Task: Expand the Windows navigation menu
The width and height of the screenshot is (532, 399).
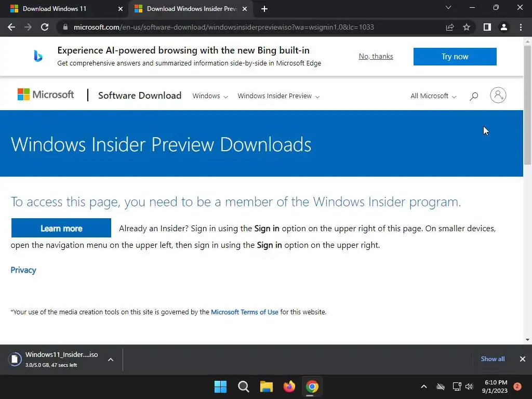Action: click(210, 96)
